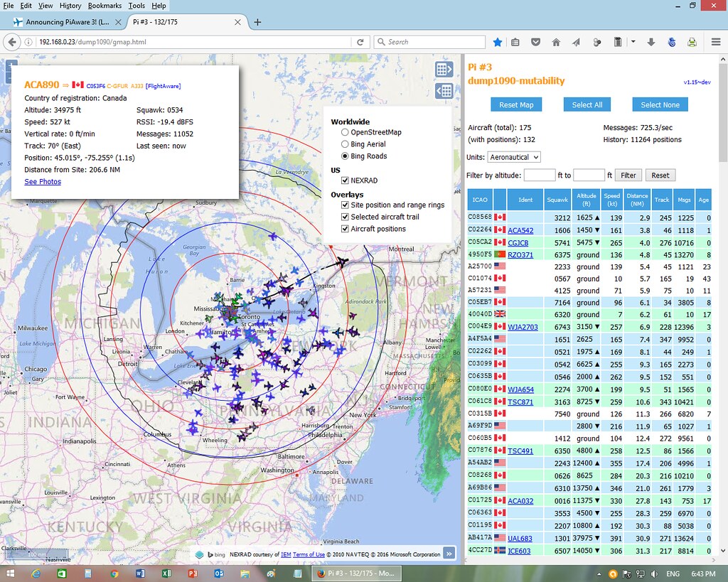Open the Edit menu
The width and height of the screenshot is (728, 582).
pyautogui.click(x=26, y=6)
